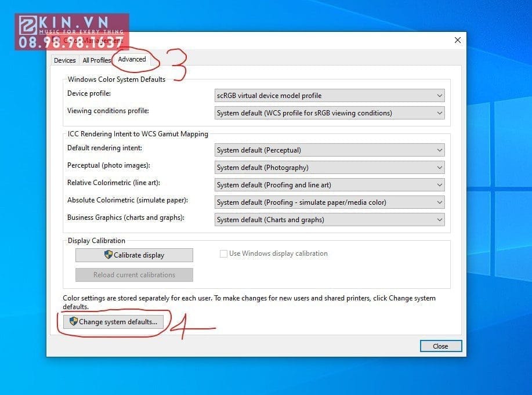
Task: Open the Business Graphics charts dropdown
Action: click(x=439, y=219)
